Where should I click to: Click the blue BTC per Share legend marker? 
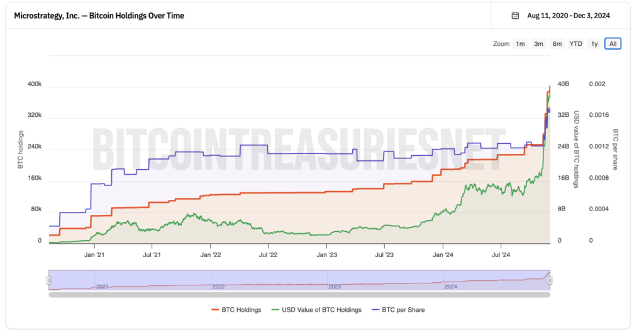click(x=377, y=310)
